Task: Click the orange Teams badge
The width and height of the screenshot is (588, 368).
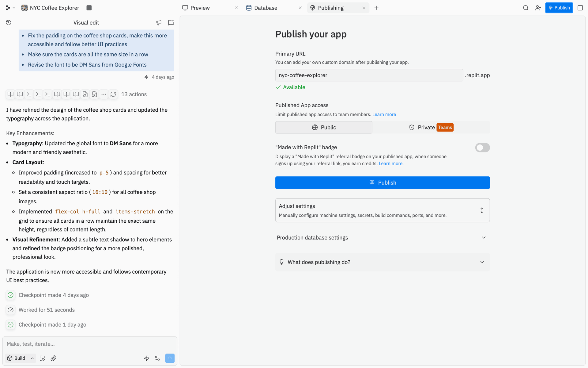Action: click(445, 127)
